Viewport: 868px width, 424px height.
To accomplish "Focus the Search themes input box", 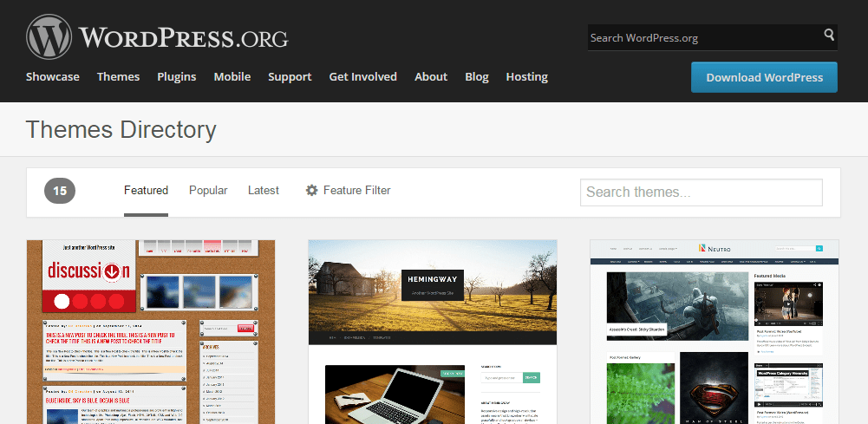I will [701, 192].
